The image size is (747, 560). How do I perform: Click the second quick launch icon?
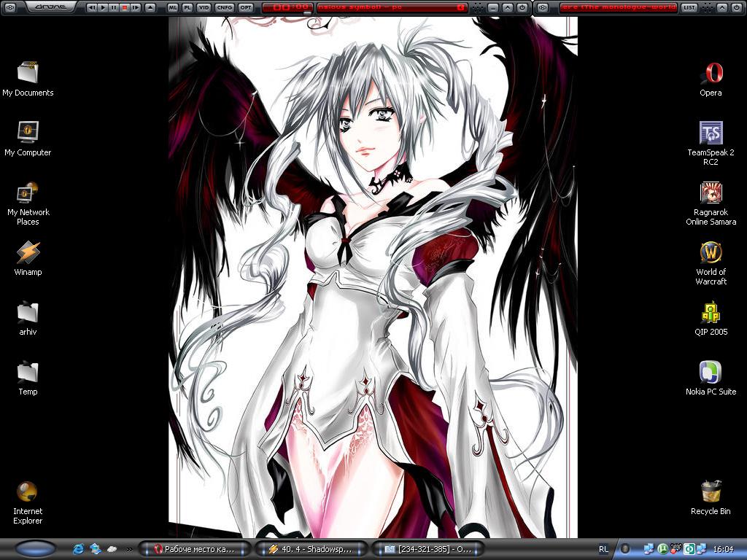[x=96, y=549]
